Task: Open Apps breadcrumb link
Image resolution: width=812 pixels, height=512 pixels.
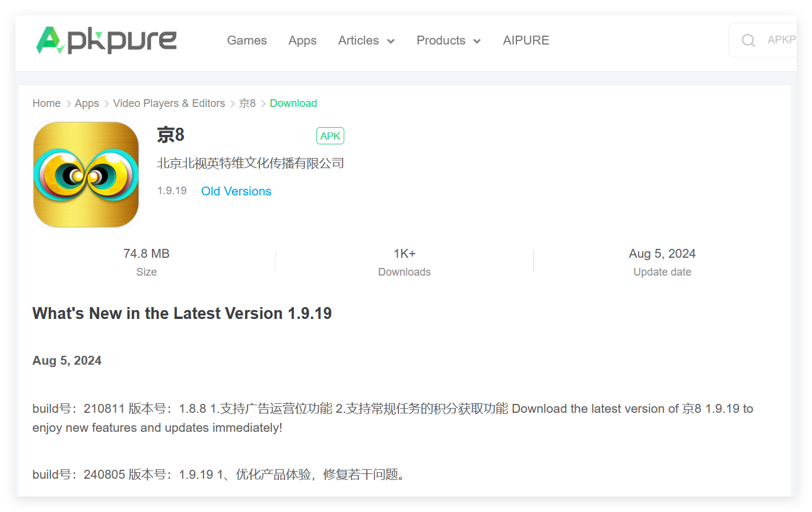Action: [87, 103]
